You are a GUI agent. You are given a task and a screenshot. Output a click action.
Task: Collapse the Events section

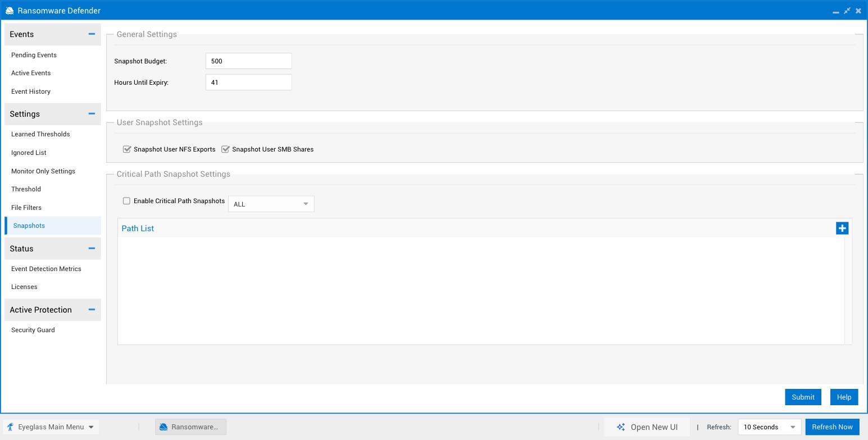pos(92,34)
